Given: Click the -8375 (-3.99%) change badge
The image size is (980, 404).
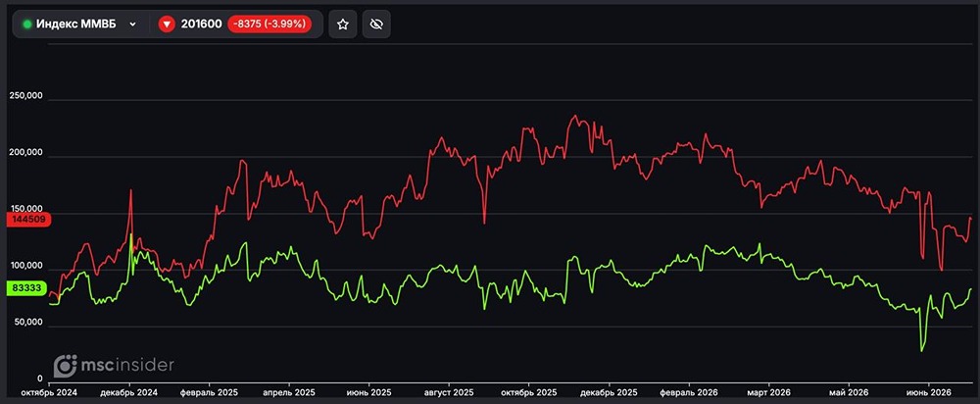Looking at the screenshot, I should (269, 25).
